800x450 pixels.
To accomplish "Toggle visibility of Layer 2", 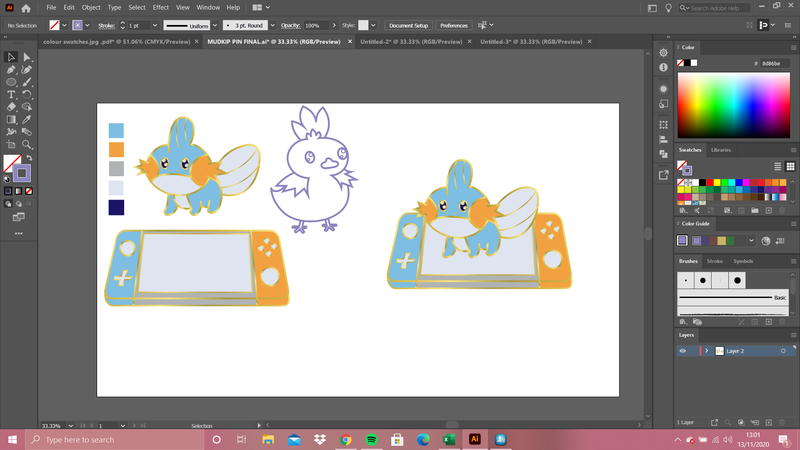I will [x=683, y=351].
